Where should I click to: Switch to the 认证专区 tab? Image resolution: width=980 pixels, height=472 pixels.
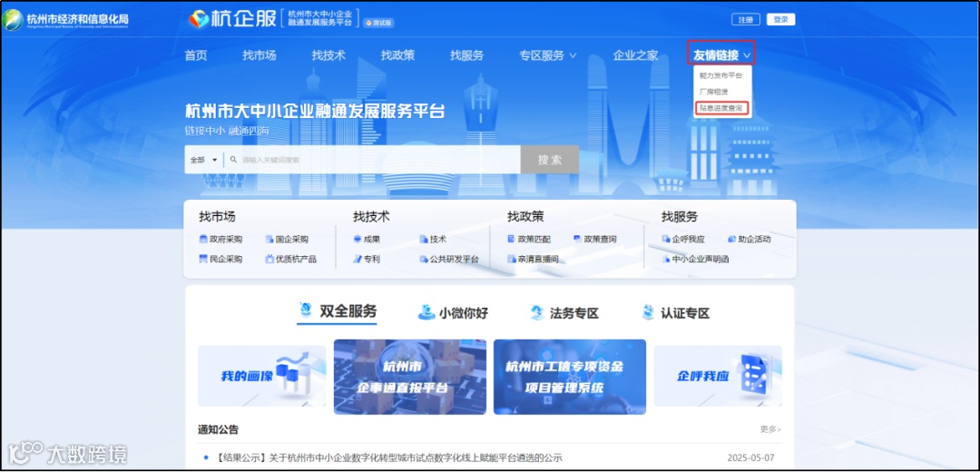pyautogui.click(x=676, y=312)
